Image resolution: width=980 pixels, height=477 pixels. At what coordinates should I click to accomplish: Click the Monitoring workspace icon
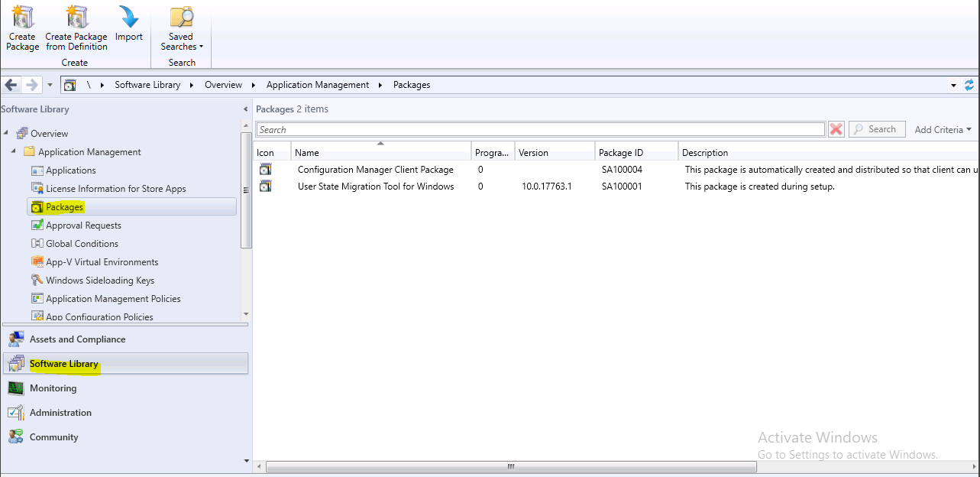[15, 388]
